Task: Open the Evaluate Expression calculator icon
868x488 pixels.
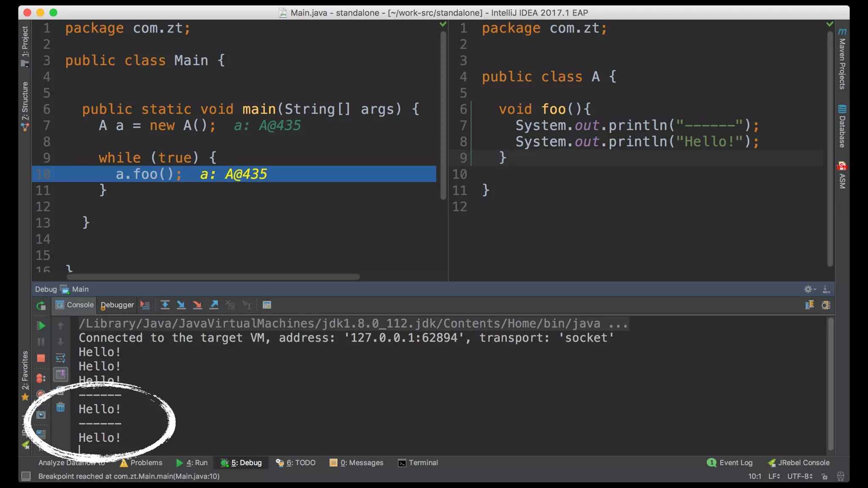Action: click(x=267, y=305)
